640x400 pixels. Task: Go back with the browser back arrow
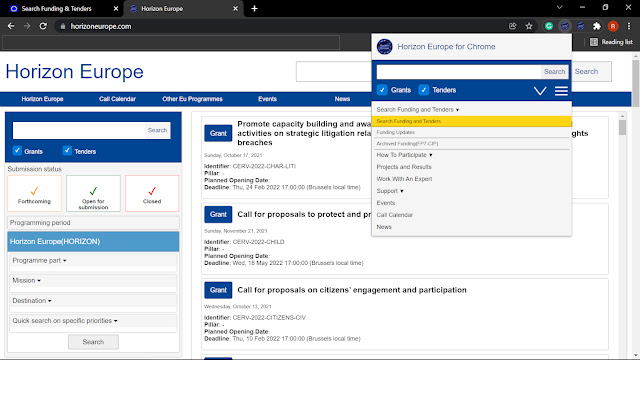(x=11, y=26)
